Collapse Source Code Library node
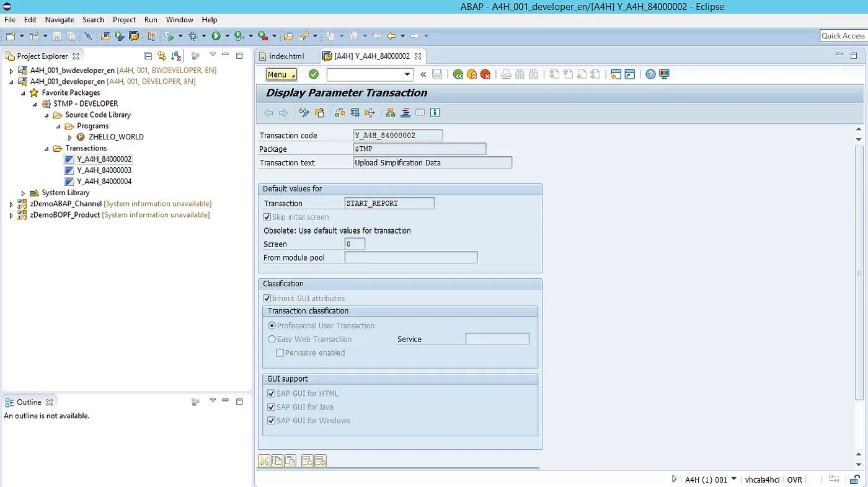Viewport: 868px width, 487px height. click(46, 115)
